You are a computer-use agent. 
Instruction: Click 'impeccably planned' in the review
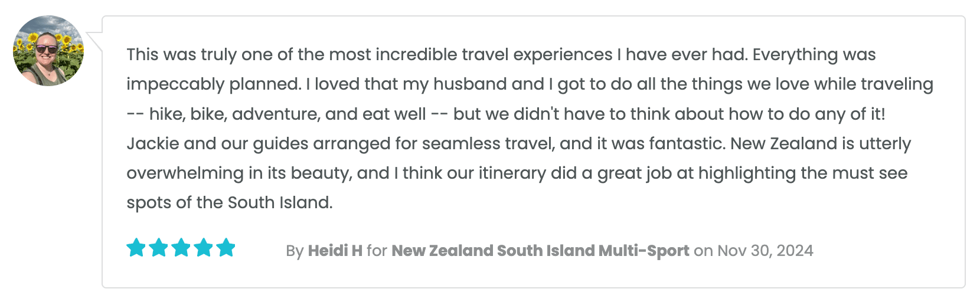click(x=214, y=84)
